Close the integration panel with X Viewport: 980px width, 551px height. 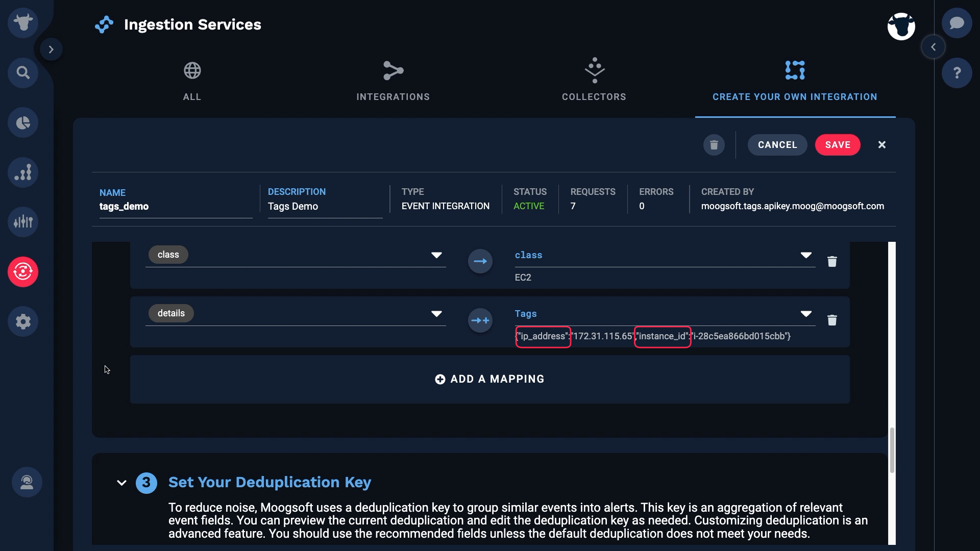pos(882,145)
